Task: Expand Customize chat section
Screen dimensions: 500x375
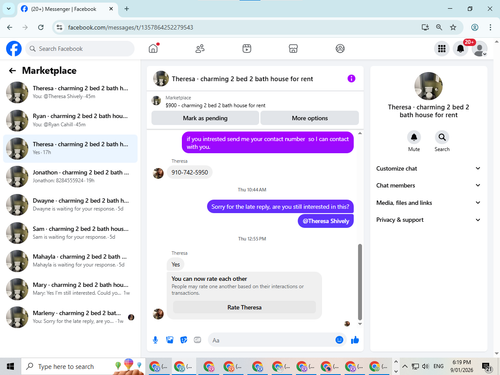Action: (x=429, y=168)
